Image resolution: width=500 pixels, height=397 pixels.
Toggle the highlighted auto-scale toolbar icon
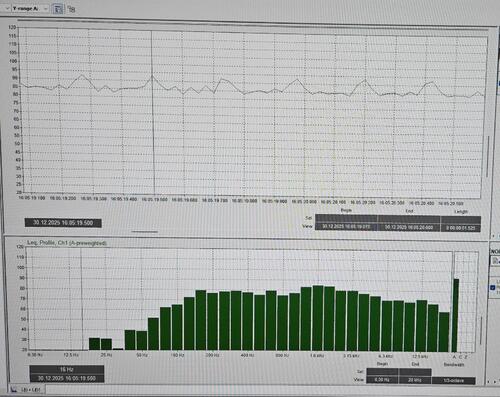[x=58, y=9]
